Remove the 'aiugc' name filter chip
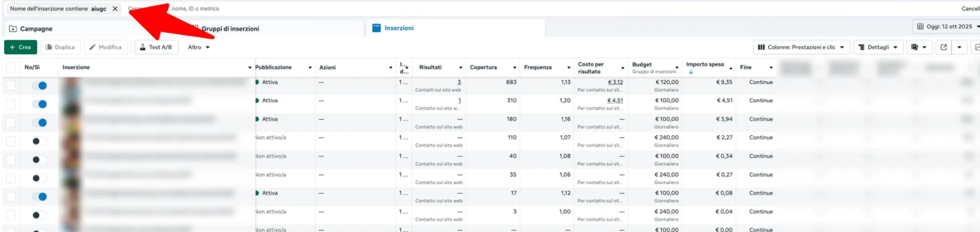The image size is (980, 232). [115, 9]
